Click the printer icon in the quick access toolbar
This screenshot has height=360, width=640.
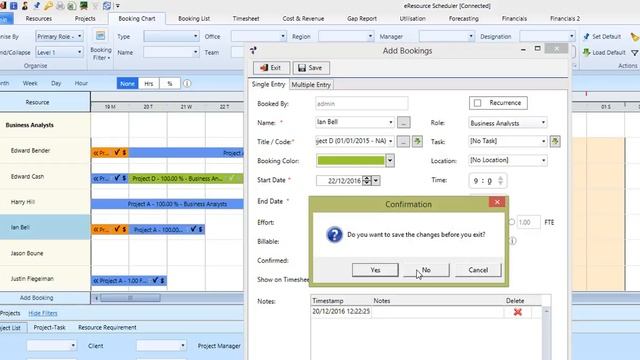(x=60, y=6)
